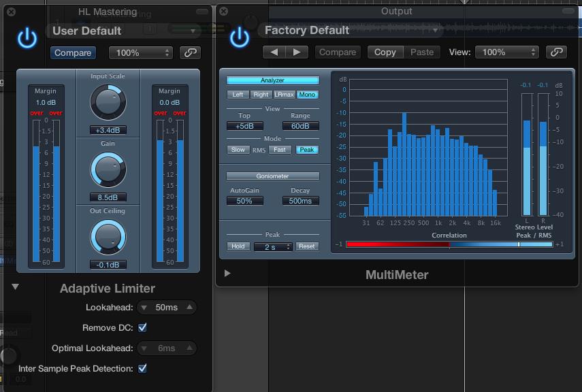582x392 pixels.
Task: Enable Analyzer display mode
Action: coord(273,80)
